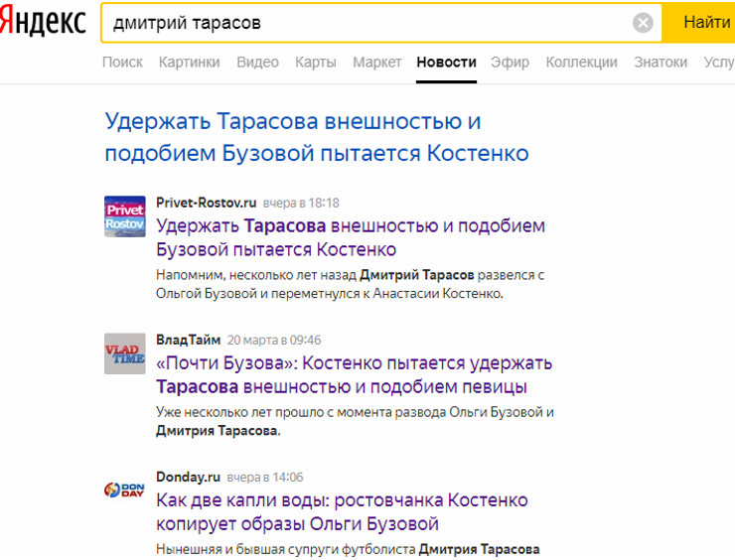Open the Знатоки tab
735x560 pixels.
(661, 62)
